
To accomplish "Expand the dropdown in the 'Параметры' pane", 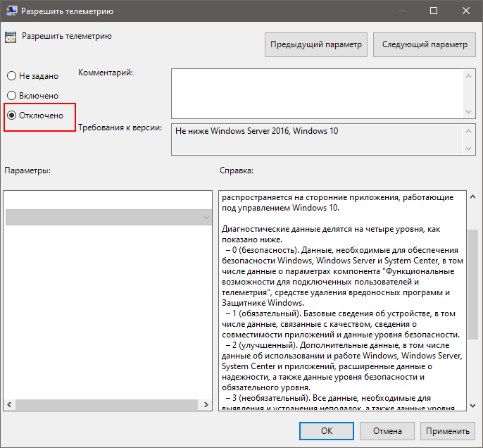I will click(206, 218).
